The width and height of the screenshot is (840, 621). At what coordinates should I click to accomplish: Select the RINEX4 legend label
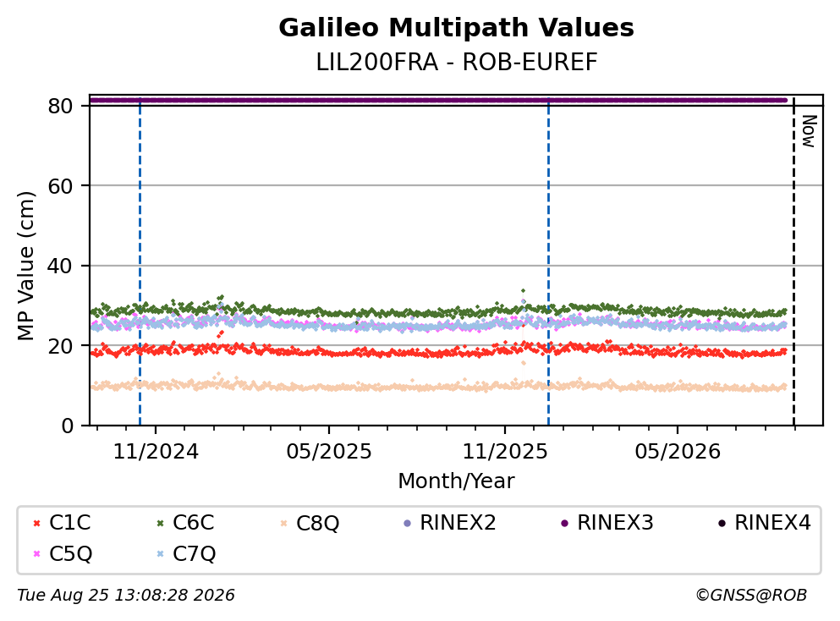click(x=772, y=522)
